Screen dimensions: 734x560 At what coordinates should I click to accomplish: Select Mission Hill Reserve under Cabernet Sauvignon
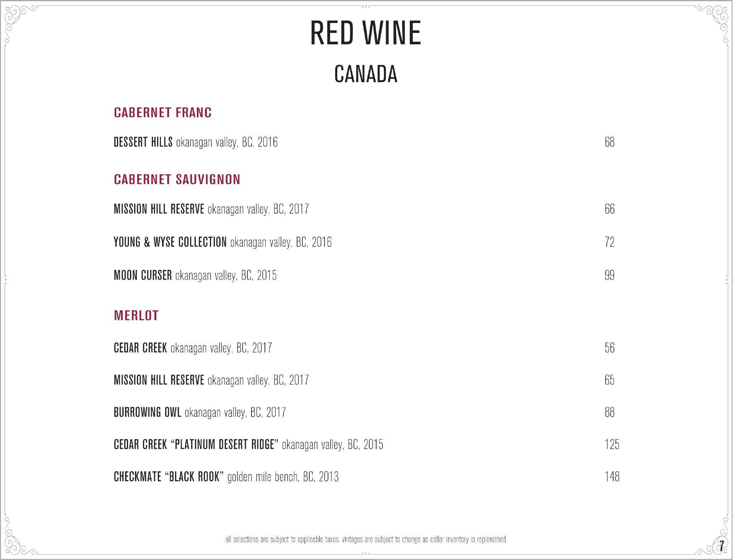211,209
